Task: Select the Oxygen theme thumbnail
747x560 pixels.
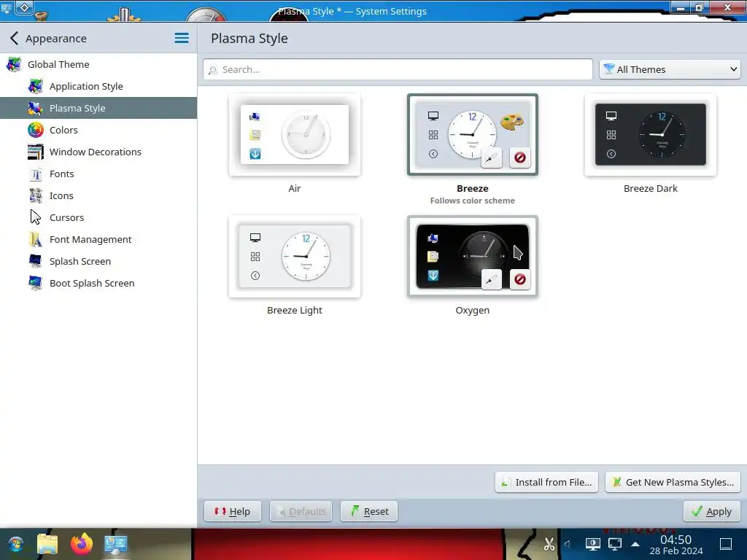Action: (473, 257)
